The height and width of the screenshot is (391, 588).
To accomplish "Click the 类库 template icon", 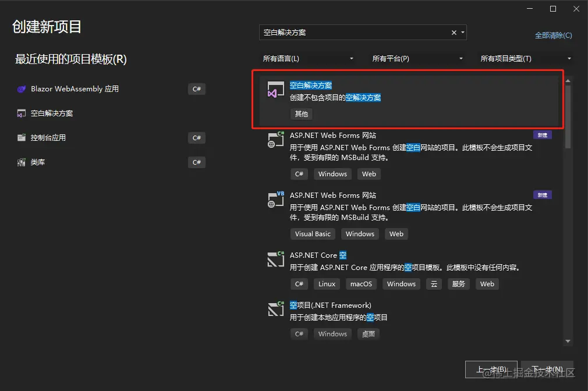I will point(22,162).
